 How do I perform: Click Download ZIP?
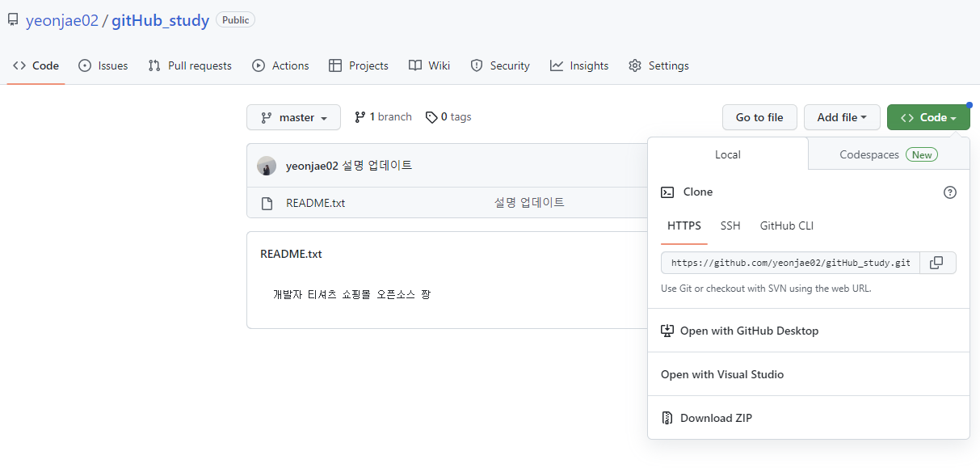[809, 418]
